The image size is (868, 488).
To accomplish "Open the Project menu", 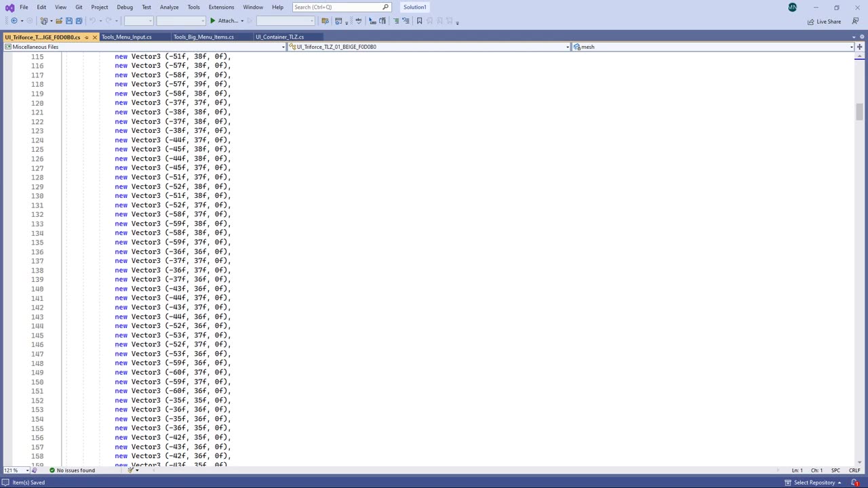I will (100, 7).
